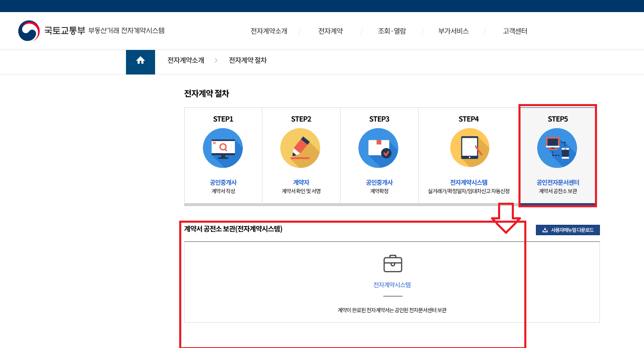This screenshot has width=644, height=348.
Task: Click 전자계약시스템 label under STEP4
Action: point(469,182)
